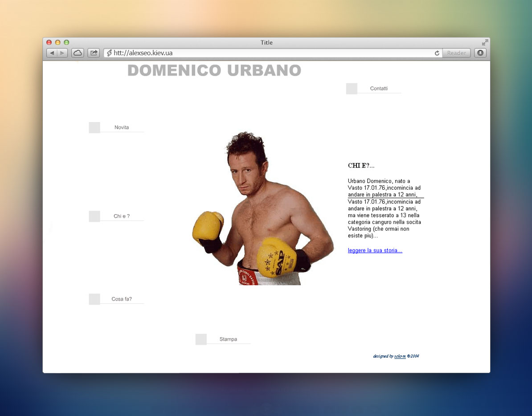The width and height of the screenshot is (532, 416).
Task: Click the forward arrow in the browser toolbar
Action: (62, 53)
